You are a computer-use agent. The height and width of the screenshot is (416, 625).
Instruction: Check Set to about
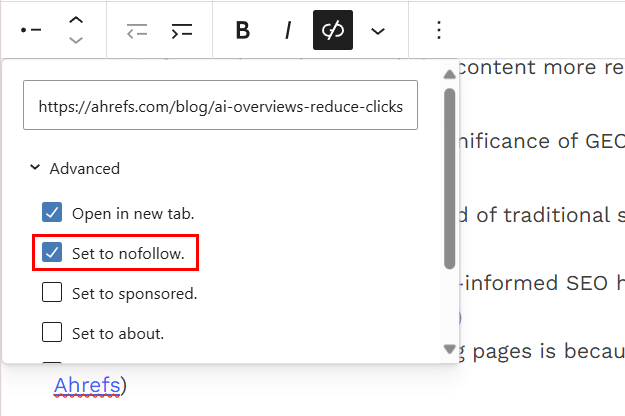tap(52, 332)
